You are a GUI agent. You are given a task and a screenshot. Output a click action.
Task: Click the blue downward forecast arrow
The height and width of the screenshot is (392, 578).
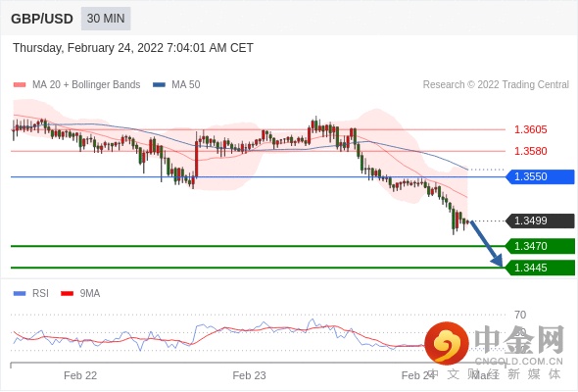click(x=487, y=243)
